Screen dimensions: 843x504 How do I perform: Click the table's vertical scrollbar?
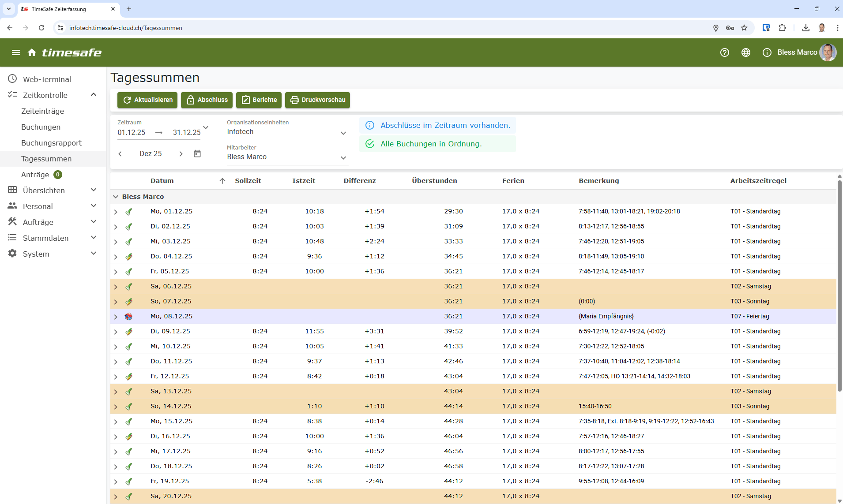point(839,287)
